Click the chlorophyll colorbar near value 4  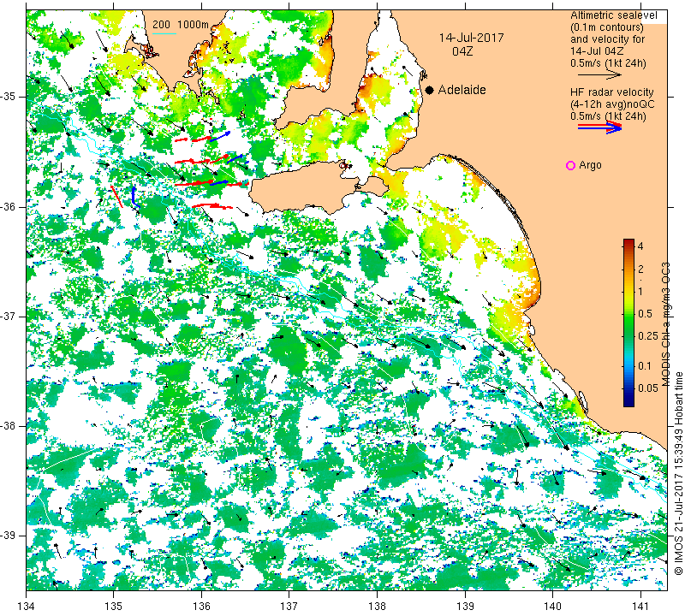pyautogui.click(x=628, y=246)
